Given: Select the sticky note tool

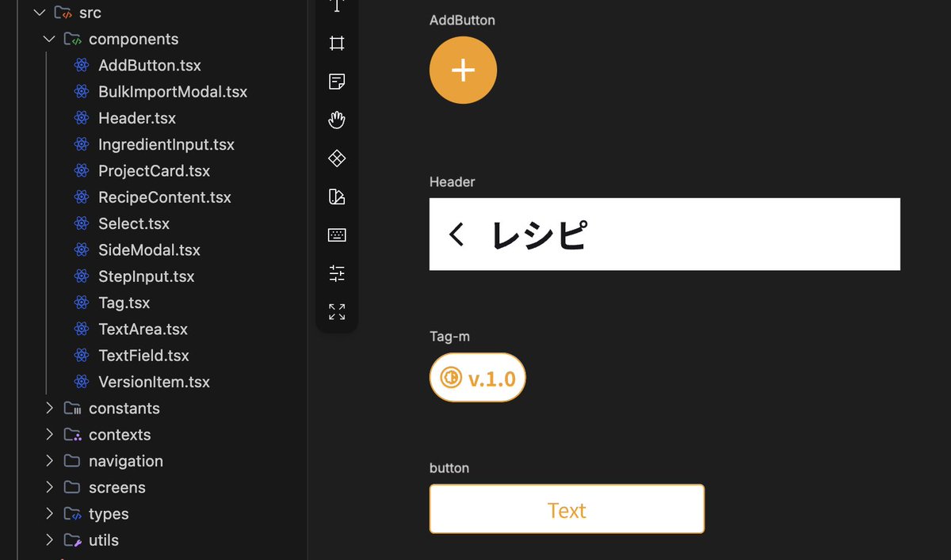Looking at the screenshot, I should (x=337, y=82).
